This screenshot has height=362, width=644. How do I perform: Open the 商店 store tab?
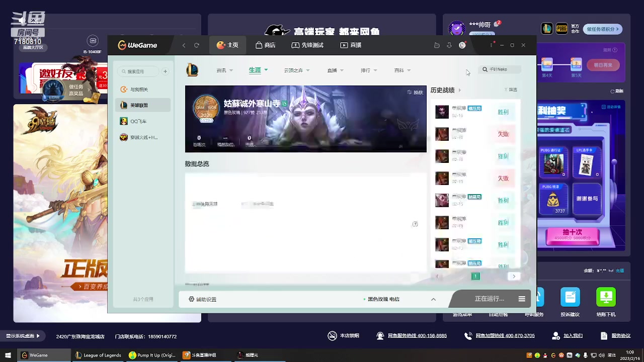266,45
